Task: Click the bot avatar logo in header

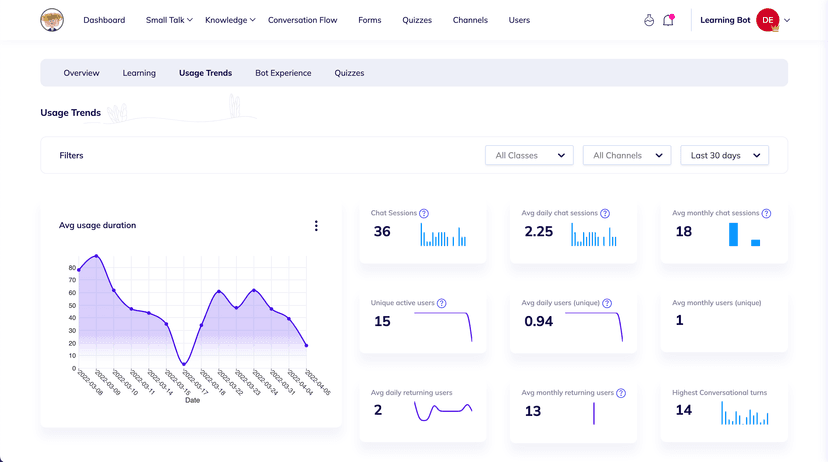Action: 52,20
